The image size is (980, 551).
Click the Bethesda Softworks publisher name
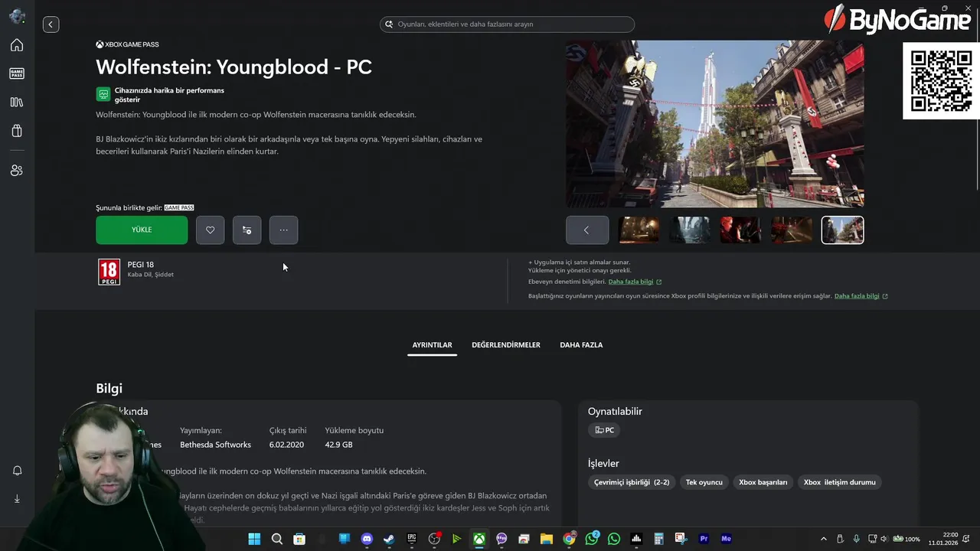point(215,445)
